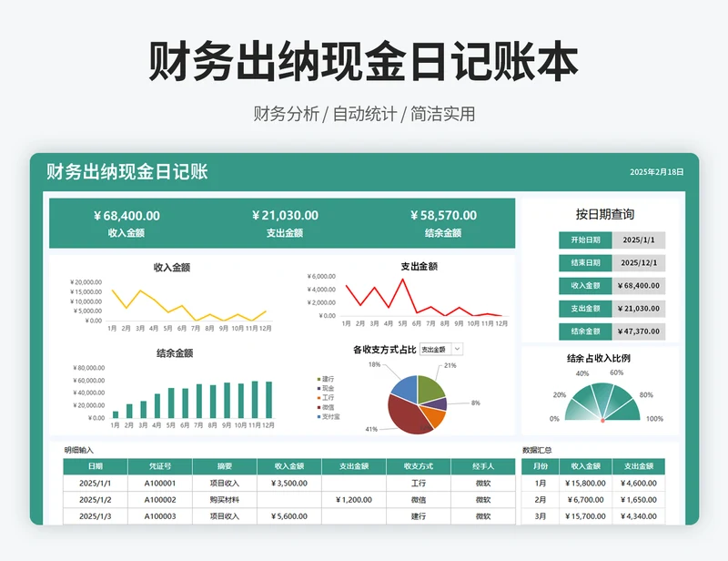Image resolution: width=728 pixels, height=561 pixels.
Task: Click the 结余金额 bar chart title
Action: tap(175, 353)
